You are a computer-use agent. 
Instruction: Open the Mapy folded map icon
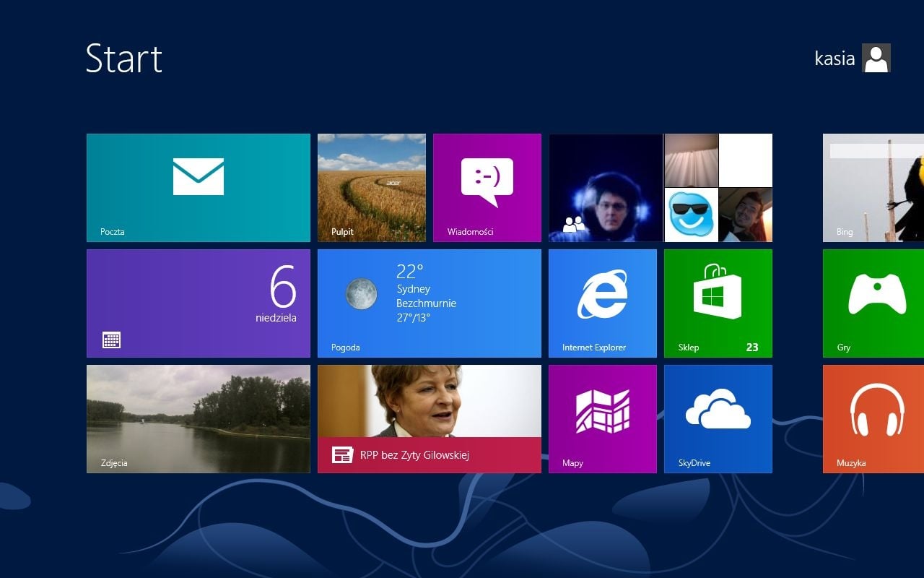point(603,411)
